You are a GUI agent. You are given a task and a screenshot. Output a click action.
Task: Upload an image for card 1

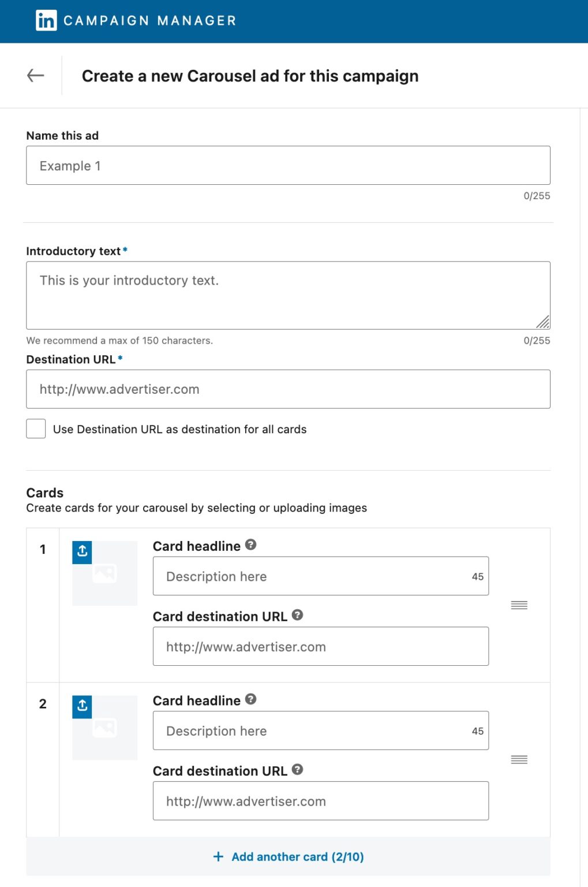[81, 552]
